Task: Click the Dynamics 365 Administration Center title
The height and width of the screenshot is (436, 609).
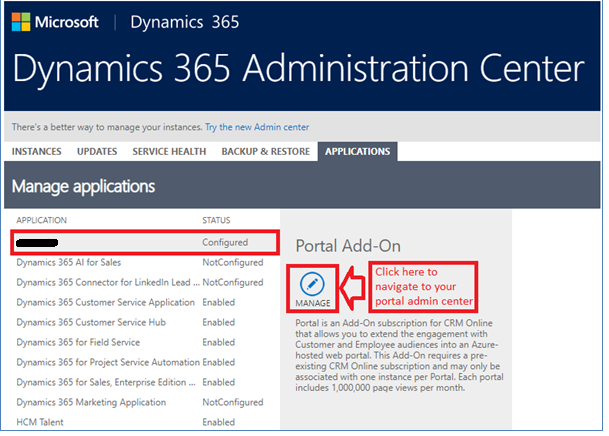Action: pyautogui.click(x=298, y=69)
